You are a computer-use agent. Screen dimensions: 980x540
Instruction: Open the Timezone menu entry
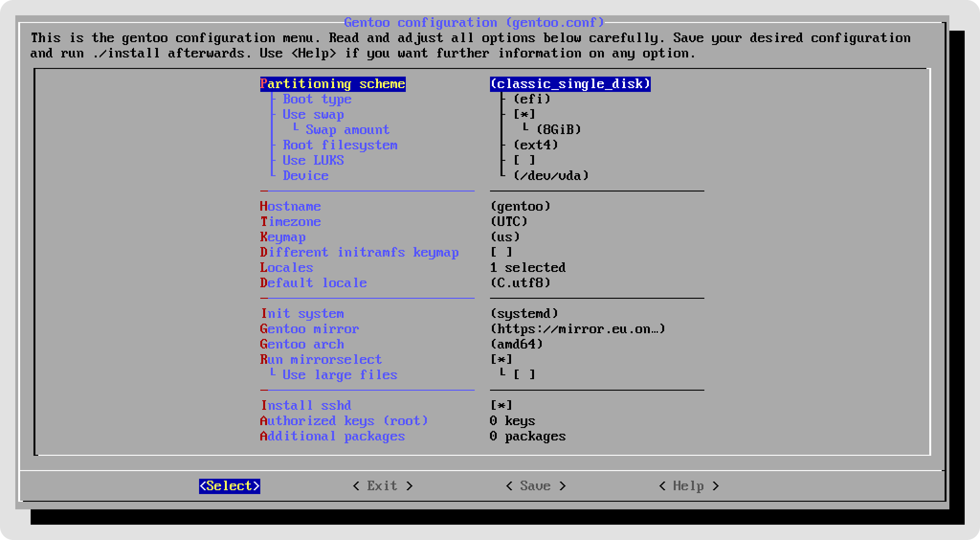click(x=290, y=222)
